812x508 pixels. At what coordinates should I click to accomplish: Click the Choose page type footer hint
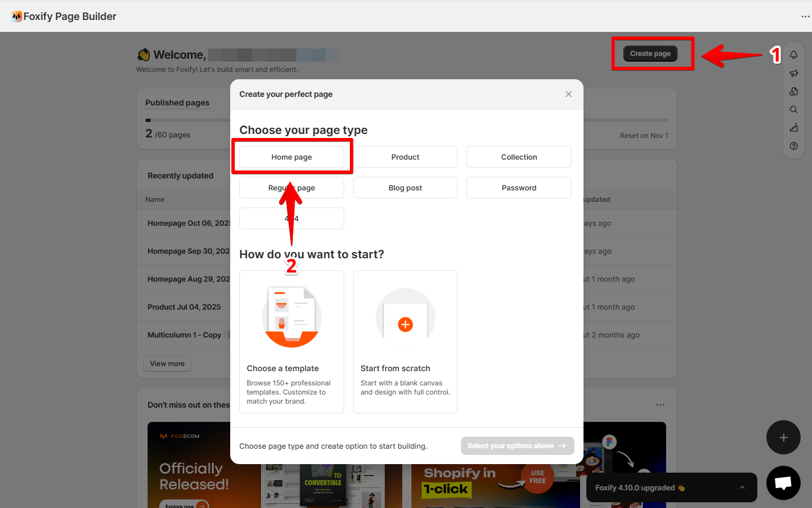[333, 446]
